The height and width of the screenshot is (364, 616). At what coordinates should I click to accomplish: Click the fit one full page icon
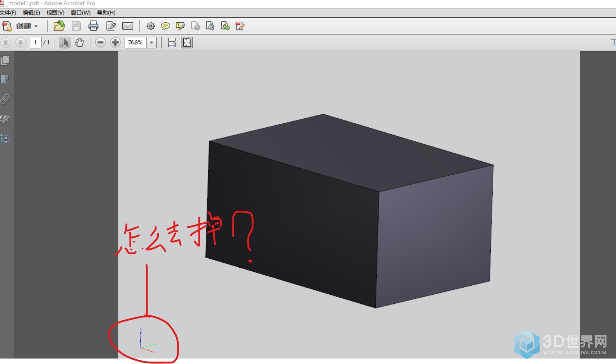pos(187,43)
